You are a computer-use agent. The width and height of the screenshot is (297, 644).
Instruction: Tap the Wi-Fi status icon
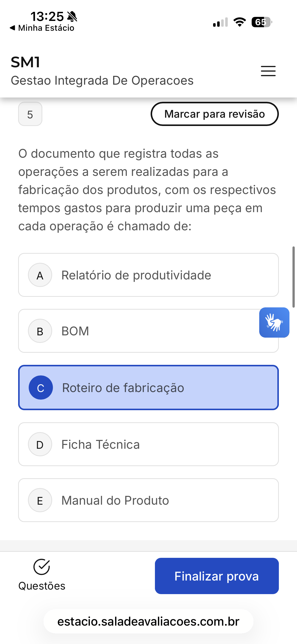[x=240, y=22]
